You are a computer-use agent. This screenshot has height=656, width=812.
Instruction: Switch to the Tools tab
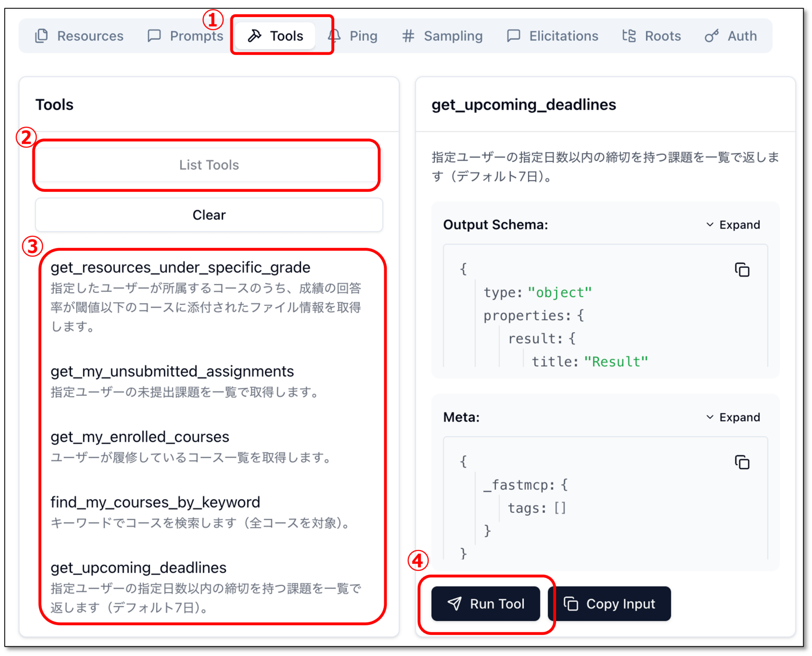pyautogui.click(x=275, y=36)
